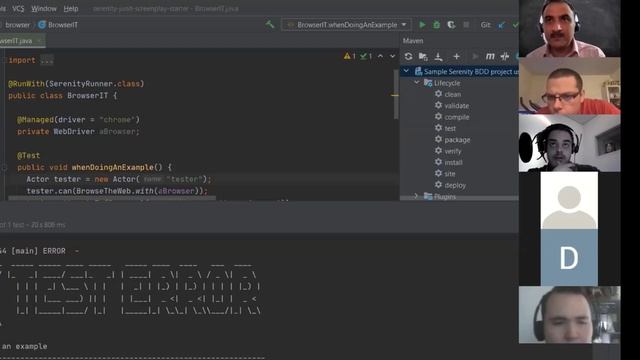The width and height of the screenshot is (640, 360).
Task: Select the clean lifecycle goal
Action: pos(453,94)
